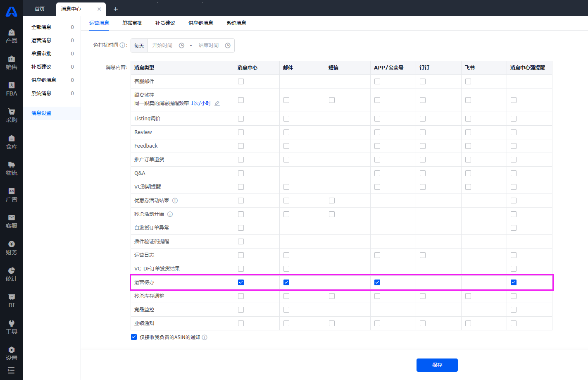Click the 插件验证码提醒 row label
This screenshot has height=380, width=588.
(152, 241)
